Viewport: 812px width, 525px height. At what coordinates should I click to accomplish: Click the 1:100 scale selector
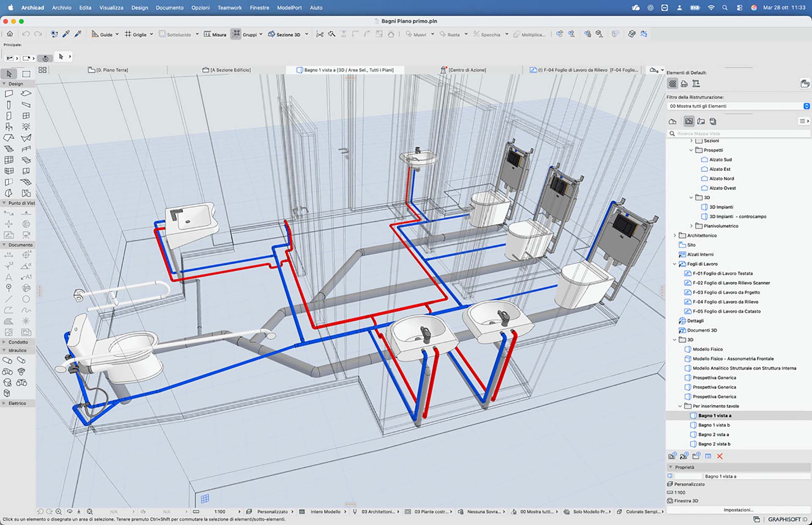point(219,511)
